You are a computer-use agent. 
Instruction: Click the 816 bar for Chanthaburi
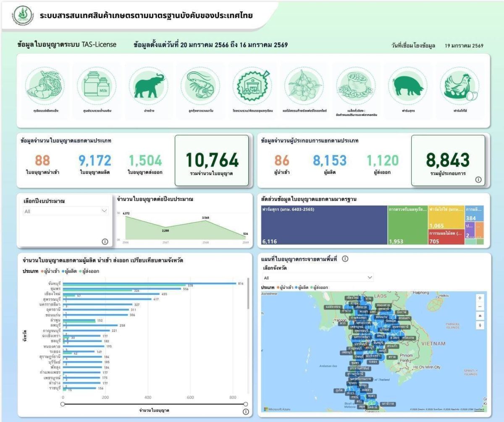[149, 283]
